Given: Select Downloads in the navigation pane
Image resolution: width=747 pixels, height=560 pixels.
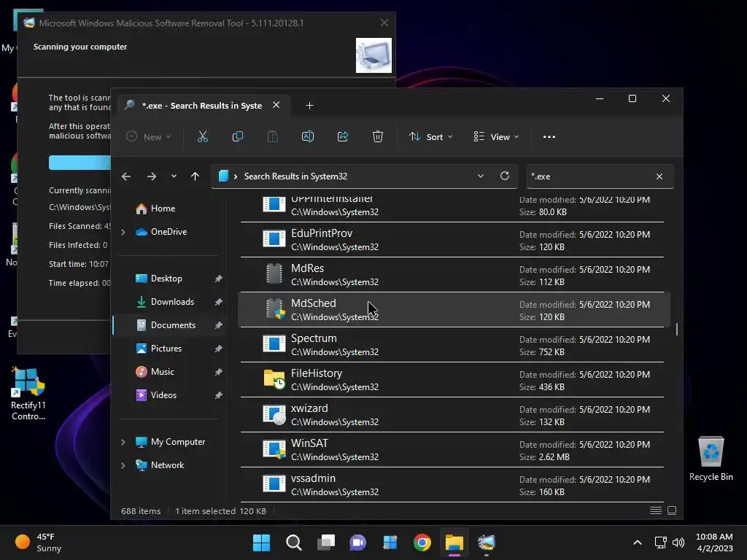Looking at the screenshot, I should [169, 302].
